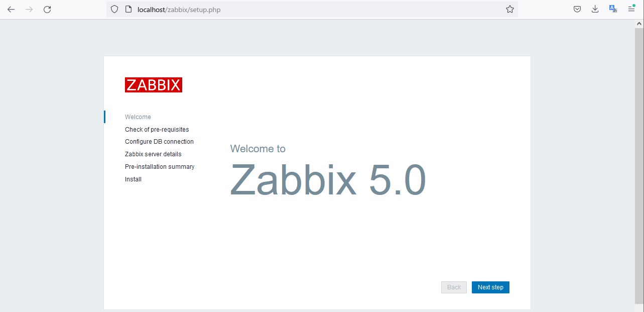Click the translate extension icon
Screen dimensions: 644x312
(x=613, y=9)
